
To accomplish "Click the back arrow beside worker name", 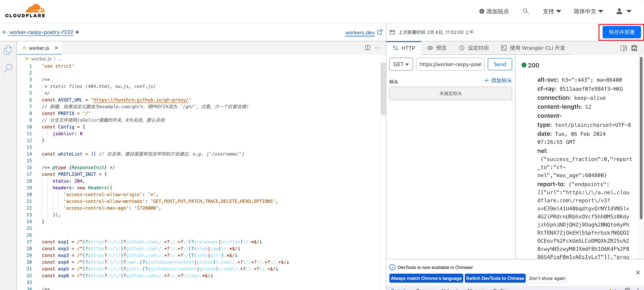I will (x=5, y=32).
